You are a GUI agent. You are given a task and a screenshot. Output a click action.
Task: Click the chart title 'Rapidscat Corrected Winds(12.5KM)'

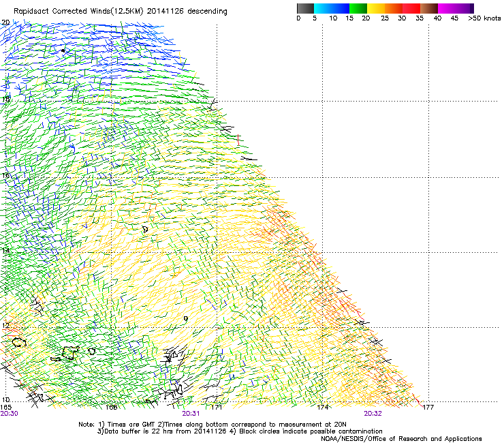(78, 12)
